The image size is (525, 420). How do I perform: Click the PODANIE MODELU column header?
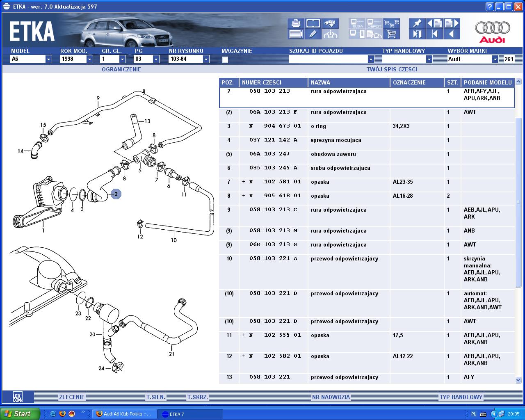pos(488,82)
